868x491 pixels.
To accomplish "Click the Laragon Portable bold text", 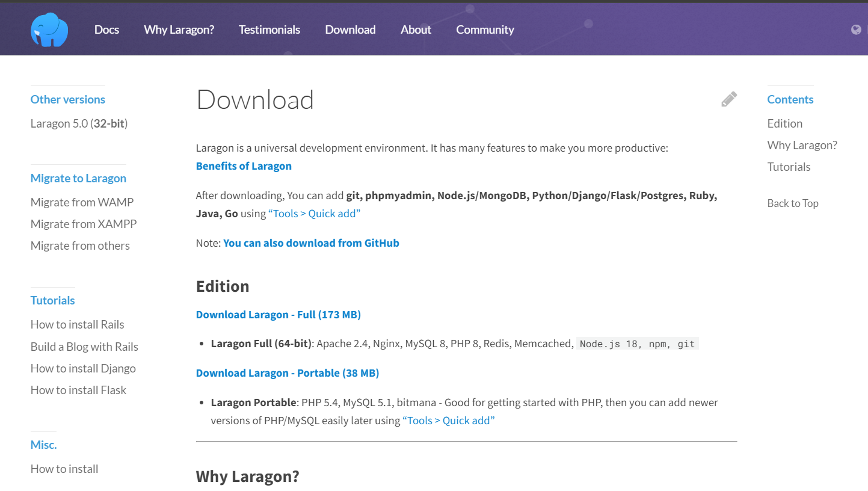I will pos(254,403).
